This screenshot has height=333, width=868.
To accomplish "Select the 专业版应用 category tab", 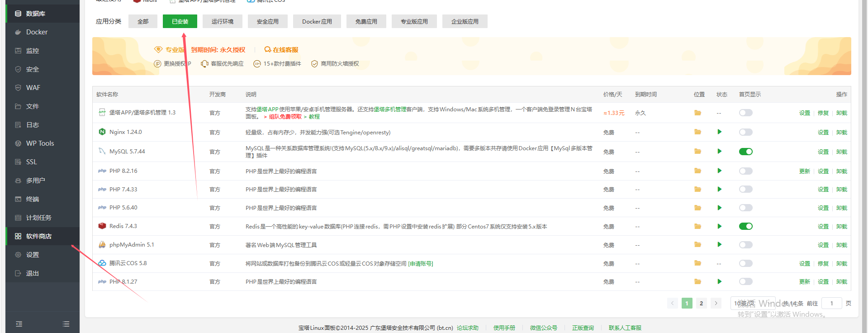I will click(x=414, y=21).
